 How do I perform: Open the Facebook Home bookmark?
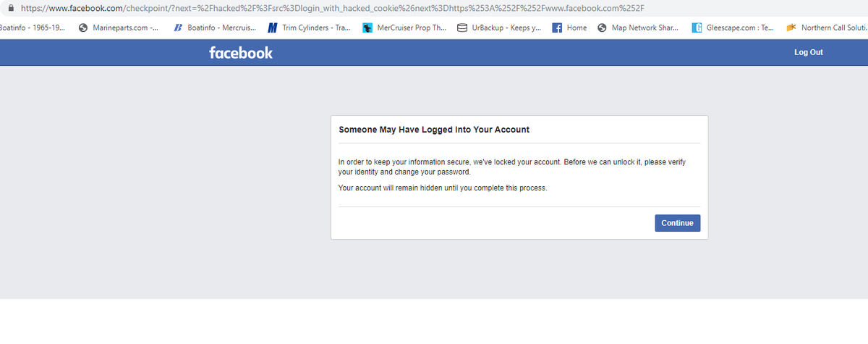(x=570, y=28)
